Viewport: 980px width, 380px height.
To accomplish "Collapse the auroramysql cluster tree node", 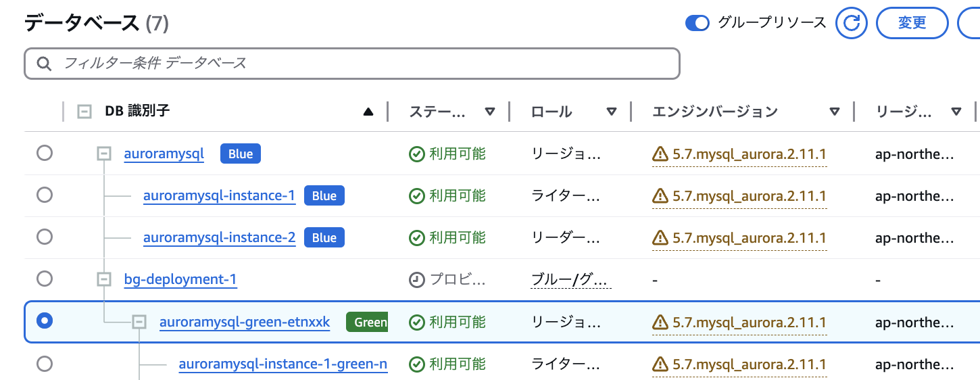I will (x=104, y=154).
